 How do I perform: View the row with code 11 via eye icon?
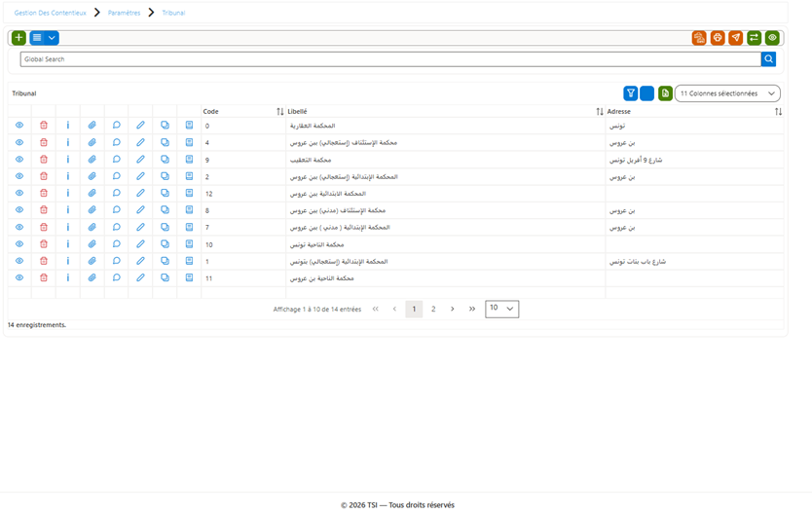point(19,278)
